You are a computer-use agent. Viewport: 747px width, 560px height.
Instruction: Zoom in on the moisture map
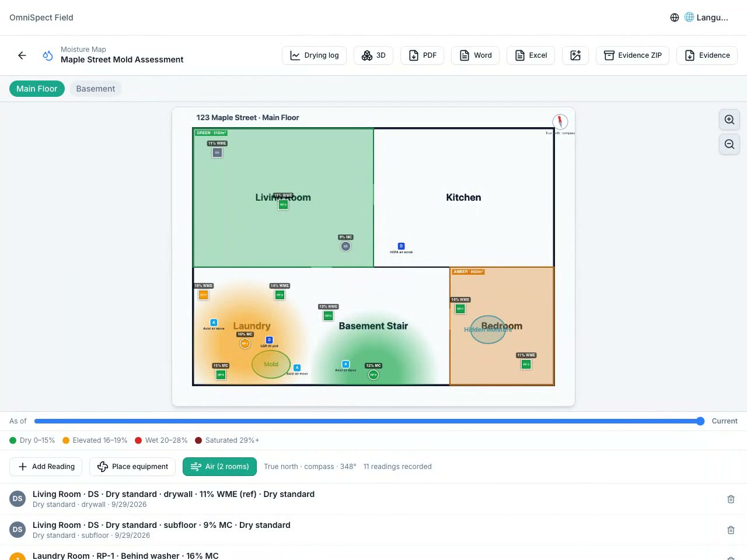(x=729, y=120)
